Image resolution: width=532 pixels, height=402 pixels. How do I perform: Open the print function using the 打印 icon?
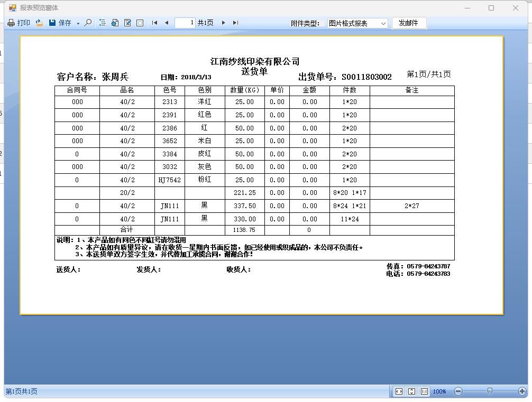pyautogui.click(x=19, y=23)
